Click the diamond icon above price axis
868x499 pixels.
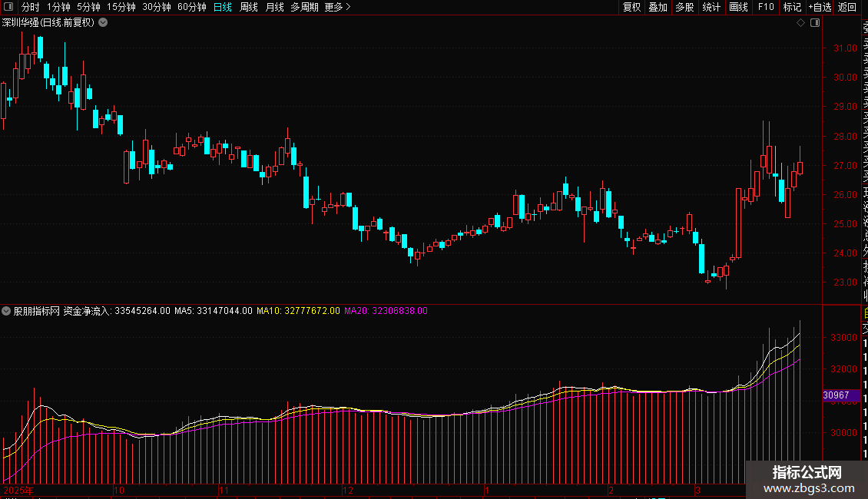point(800,23)
